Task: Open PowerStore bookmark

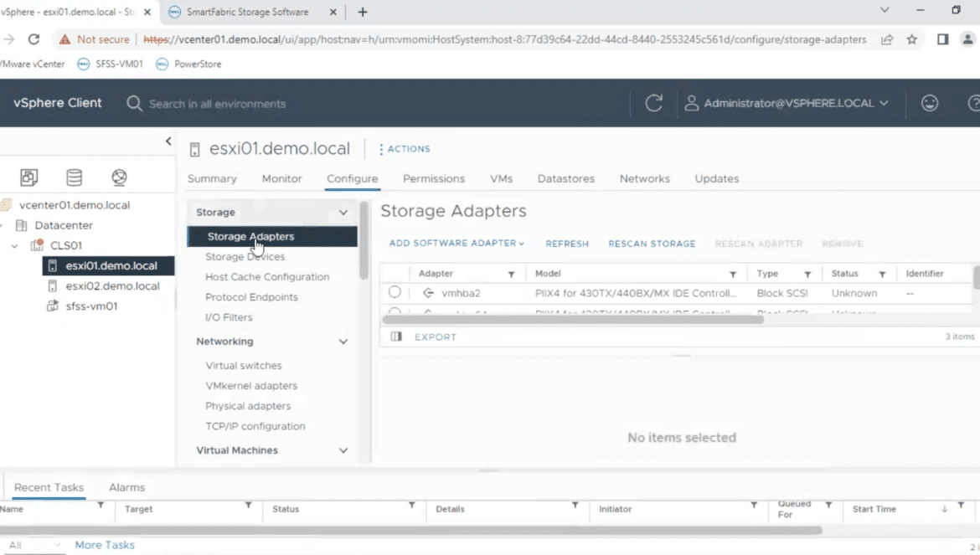Action: coord(188,64)
